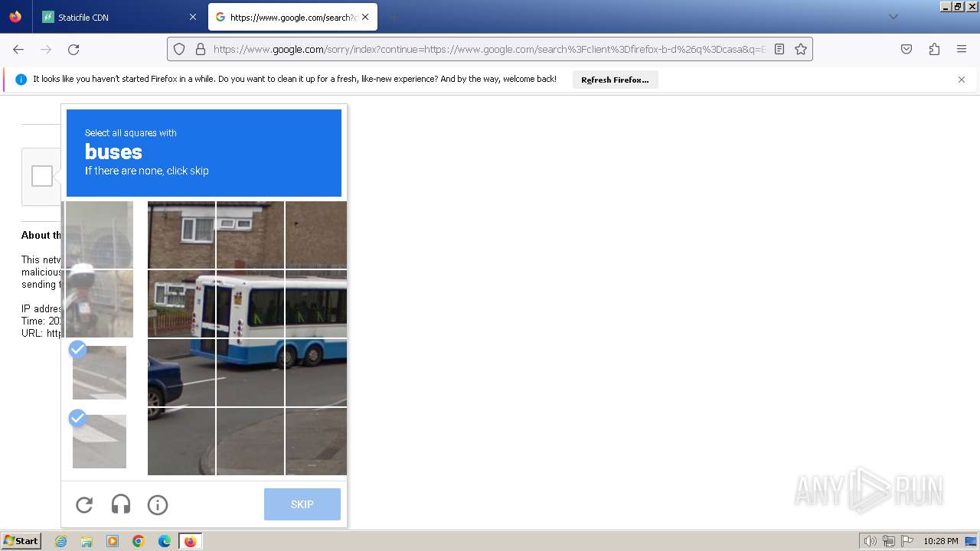Select tile with house window top-left
The height and width of the screenshot is (551, 980).
(x=181, y=235)
